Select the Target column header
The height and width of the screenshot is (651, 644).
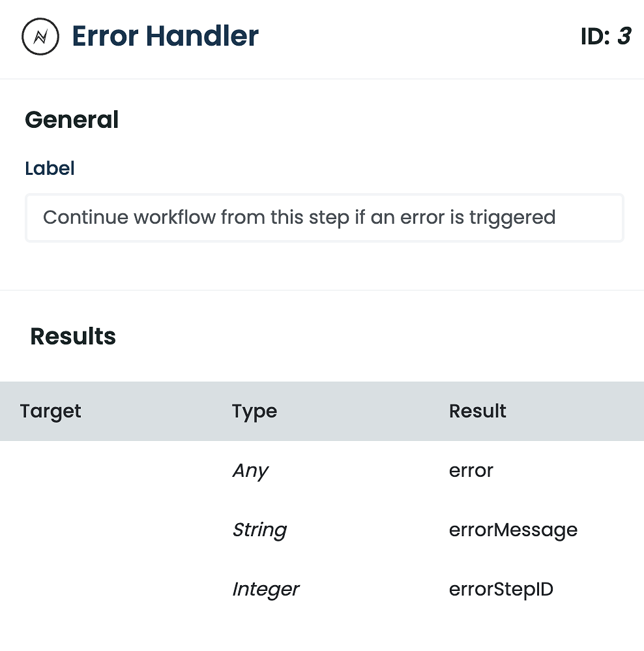coord(50,411)
